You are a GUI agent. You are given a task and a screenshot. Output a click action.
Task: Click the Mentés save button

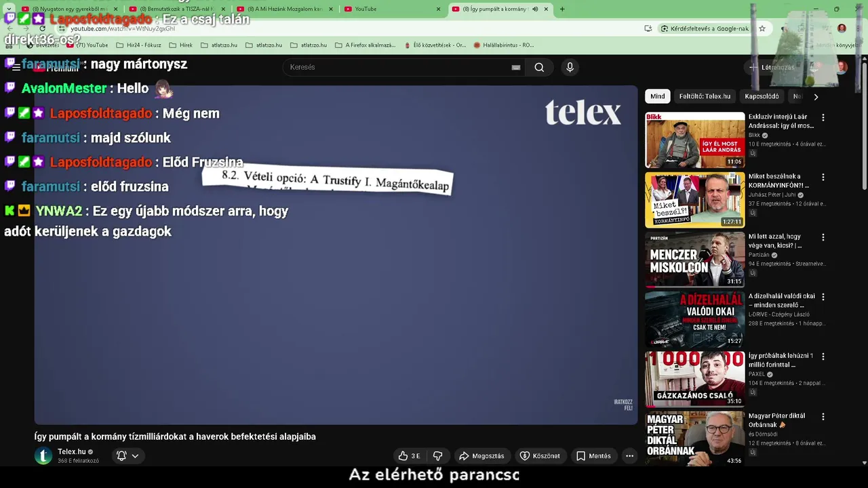coord(593,456)
